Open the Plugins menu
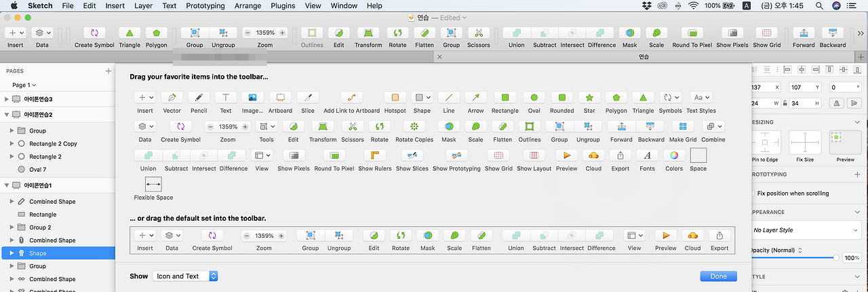The width and height of the screenshot is (868, 292). pos(283,5)
